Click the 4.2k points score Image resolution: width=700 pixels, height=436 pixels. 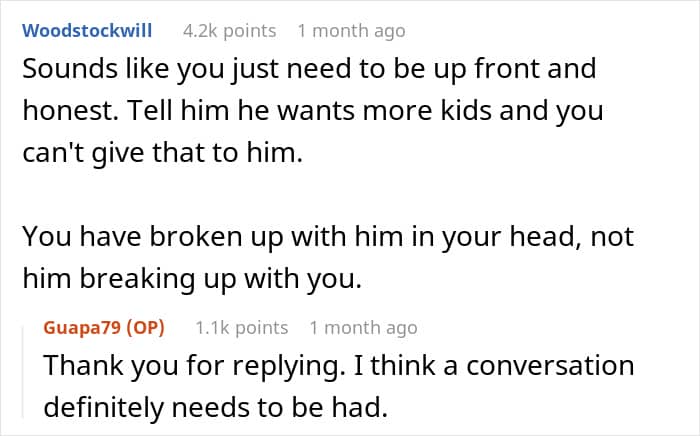click(229, 31)
